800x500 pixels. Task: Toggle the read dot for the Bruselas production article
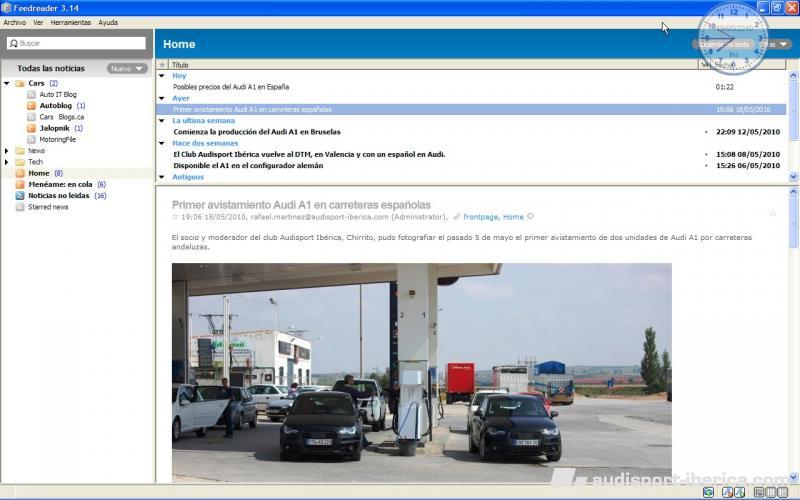(x=706, y=132)
